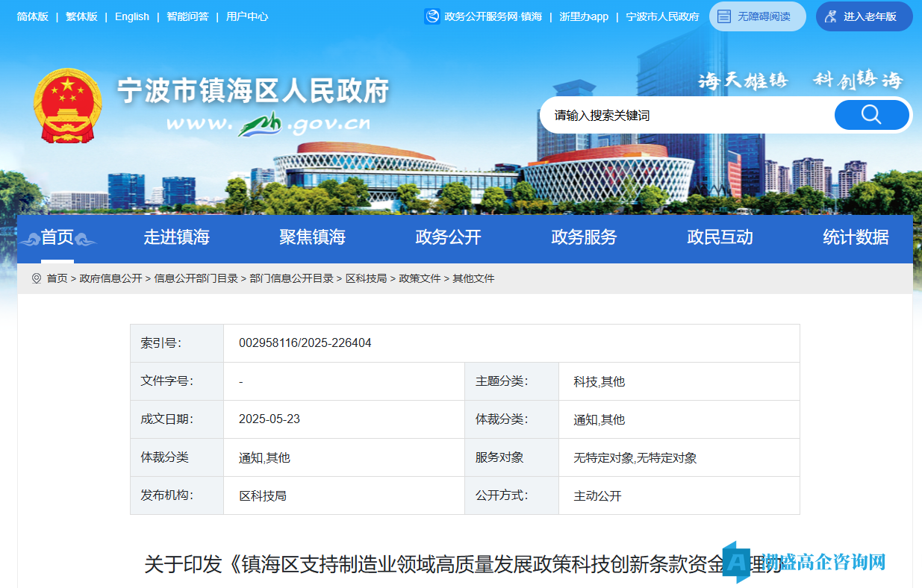Go to the 政务服务 navigation item
Viewport: 922px width, 588px height.
click(x=584, y=237)
